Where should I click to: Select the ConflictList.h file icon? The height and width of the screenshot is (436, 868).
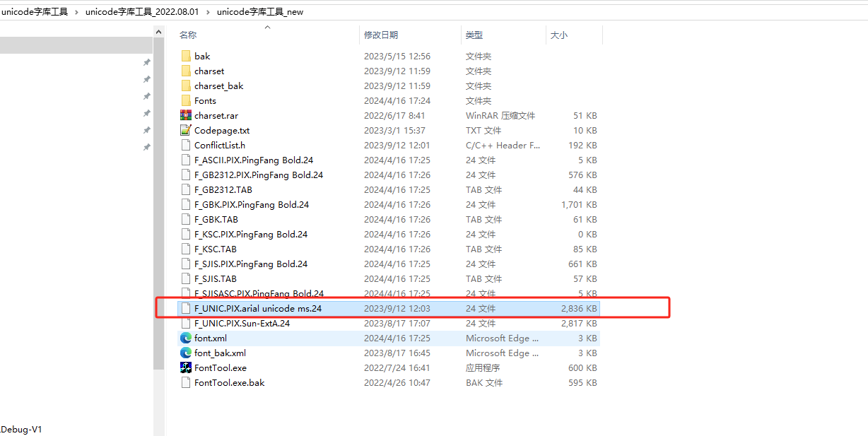click(x=186, y=145)
